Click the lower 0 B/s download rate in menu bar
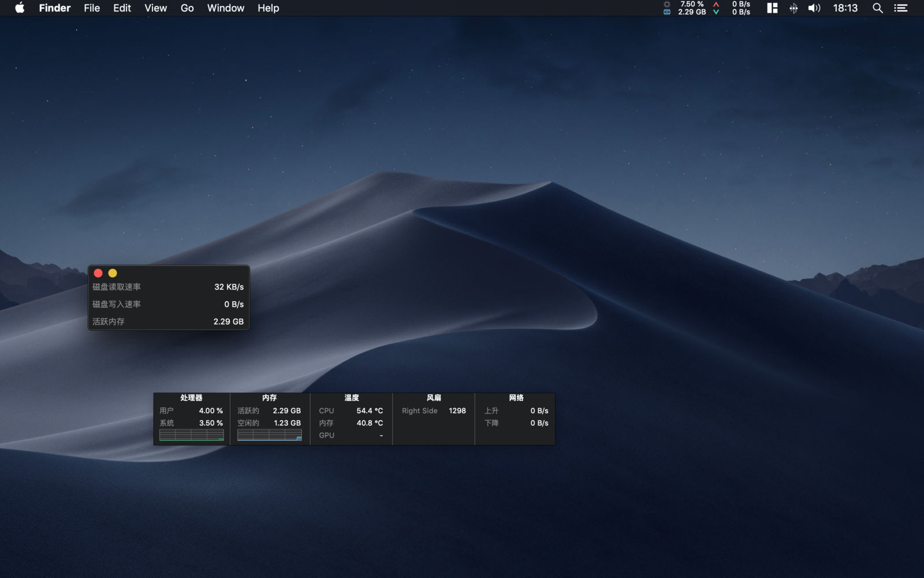 pos(741,12)
